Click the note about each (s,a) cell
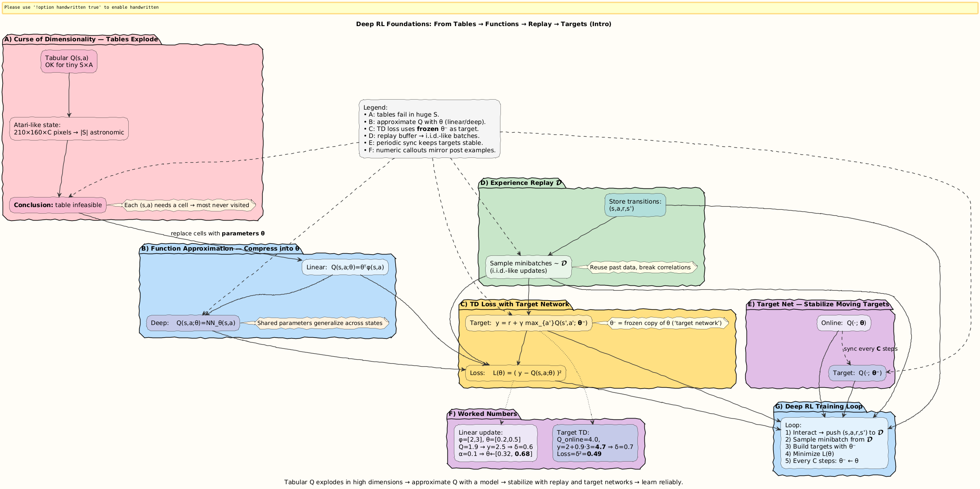 click(x=187, y=205)
